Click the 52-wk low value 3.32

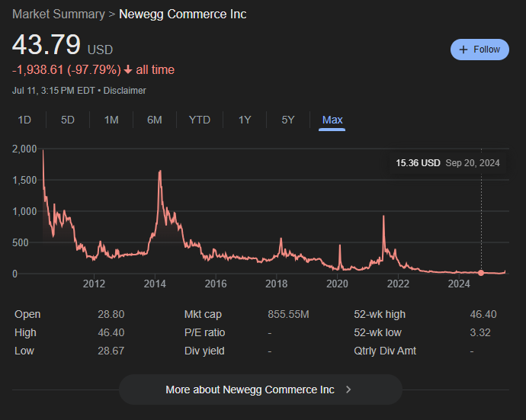[x=480, y=332]
